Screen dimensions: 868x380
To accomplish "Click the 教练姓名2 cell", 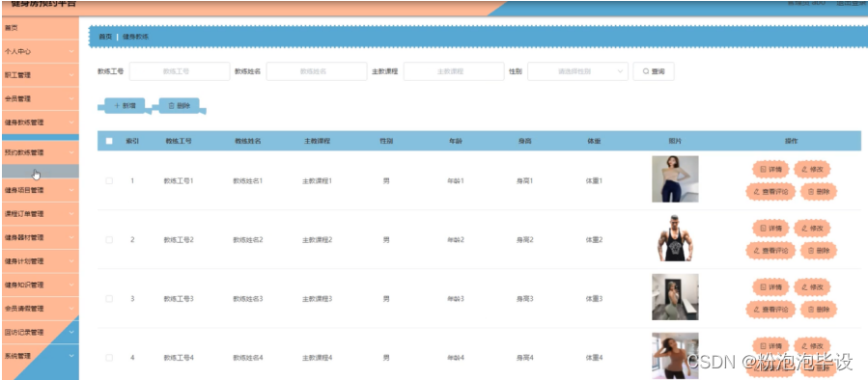I will (247, 240).
